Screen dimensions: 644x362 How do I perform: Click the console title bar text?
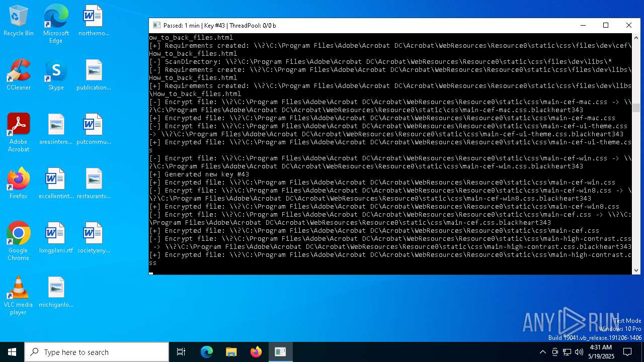pyautogui.click(x=220, y=25)
